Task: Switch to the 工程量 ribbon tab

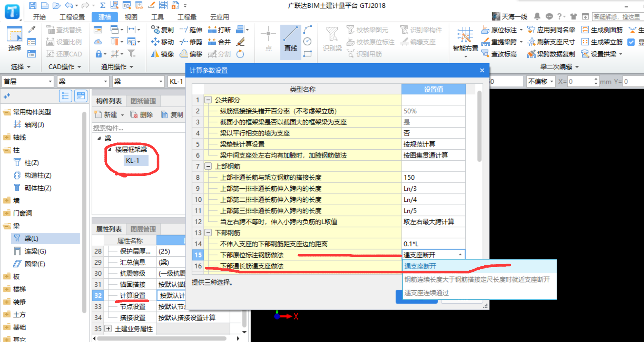Action: [187, 17]
